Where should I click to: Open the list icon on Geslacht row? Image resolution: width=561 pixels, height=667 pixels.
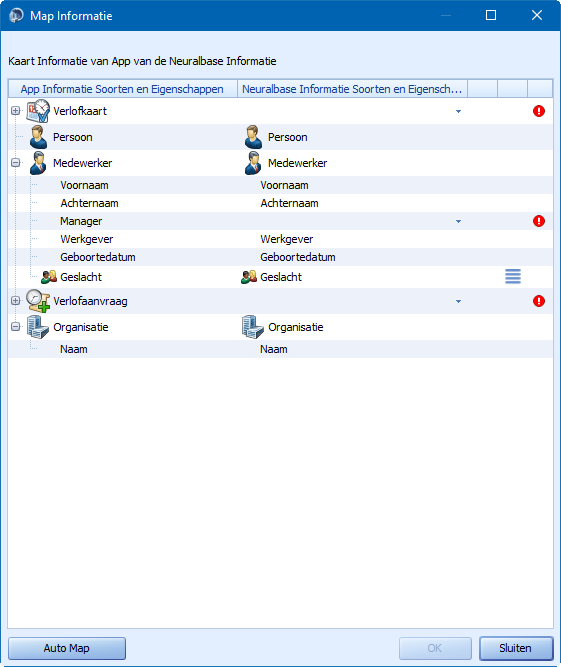point(513,276)
